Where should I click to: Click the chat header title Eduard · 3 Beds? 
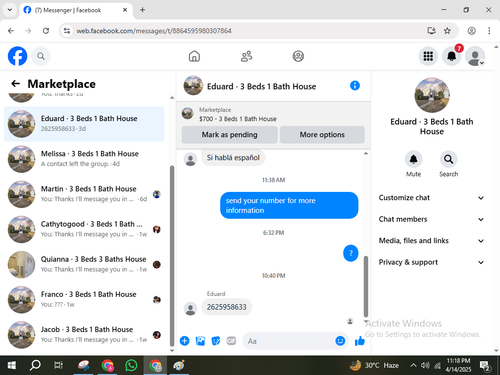tap(261, 86)
